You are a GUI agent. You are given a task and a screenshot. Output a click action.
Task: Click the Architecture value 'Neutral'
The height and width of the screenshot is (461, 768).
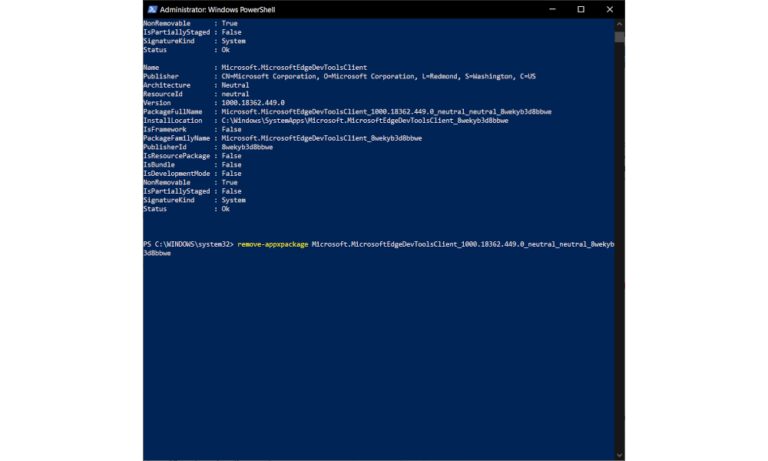[x=235, y=85]
